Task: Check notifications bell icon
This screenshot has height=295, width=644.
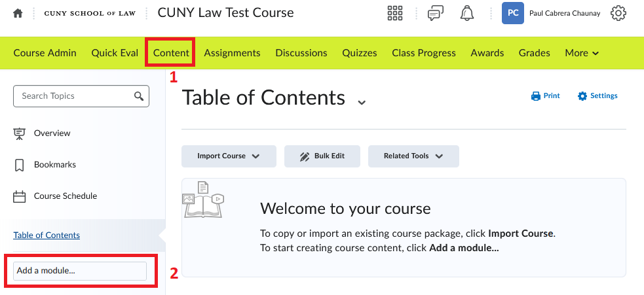Action: 467,13
